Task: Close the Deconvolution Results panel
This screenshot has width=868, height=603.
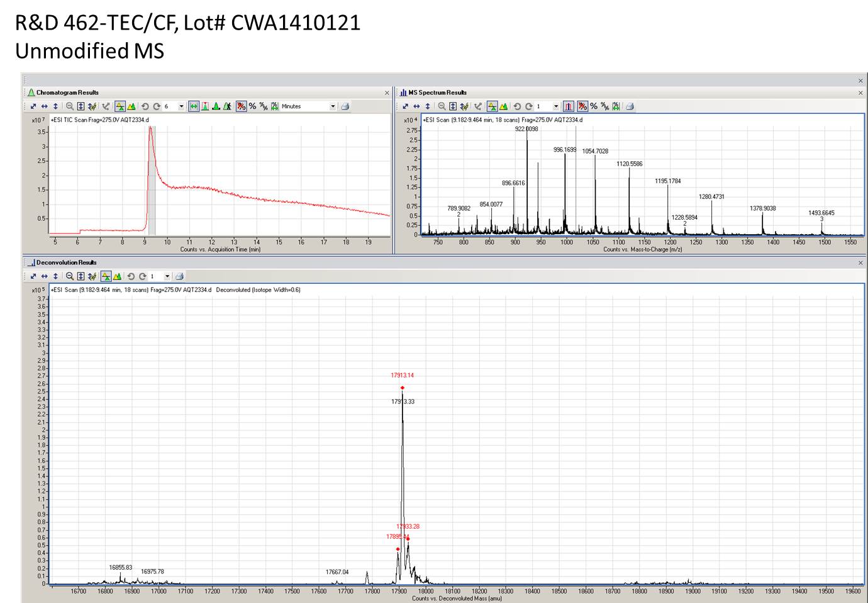Action: click(860, 262)
